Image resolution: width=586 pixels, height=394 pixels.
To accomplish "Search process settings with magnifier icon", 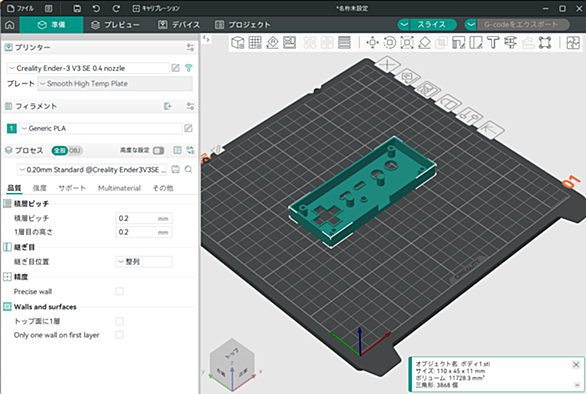I will pos(189,170).
